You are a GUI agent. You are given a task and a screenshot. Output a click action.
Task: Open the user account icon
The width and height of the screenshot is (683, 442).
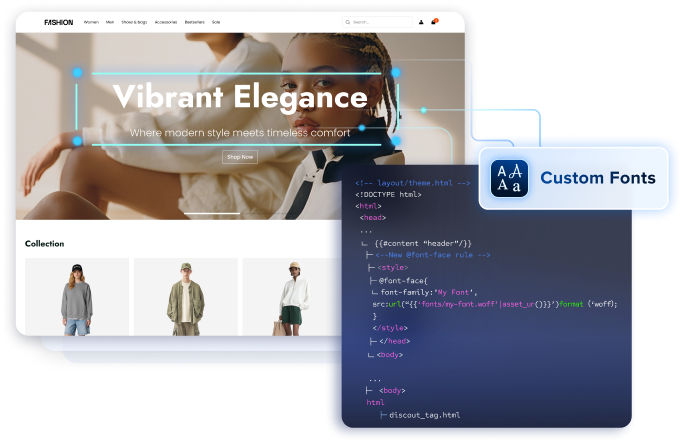click(421, 21)
